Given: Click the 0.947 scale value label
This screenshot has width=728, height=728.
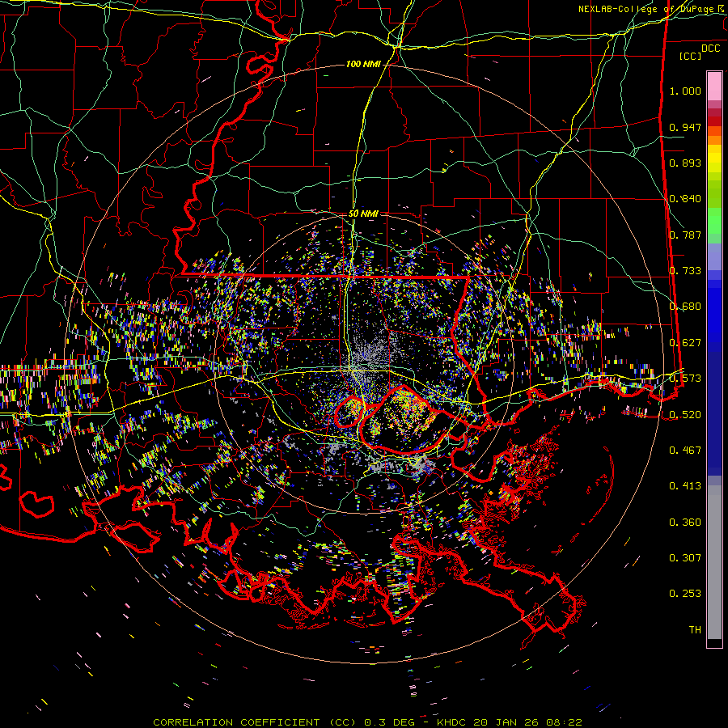Looking at the screenshot, I should click(685, 128).
